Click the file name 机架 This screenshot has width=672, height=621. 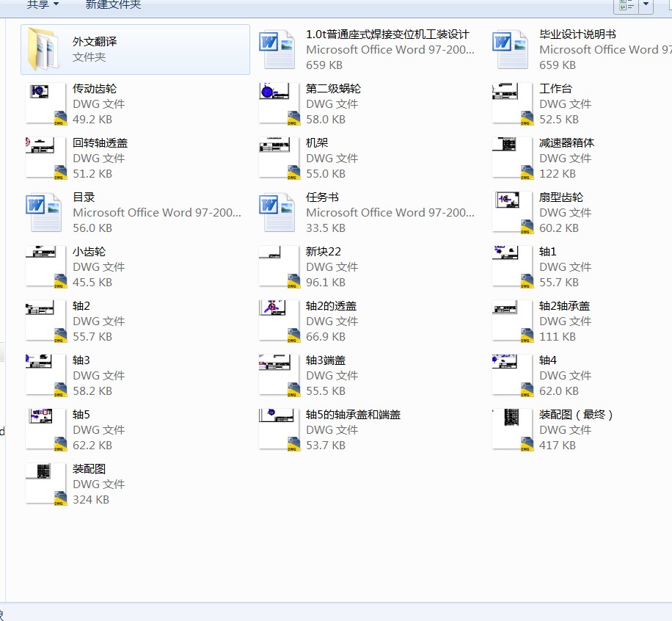pos(317,143)
